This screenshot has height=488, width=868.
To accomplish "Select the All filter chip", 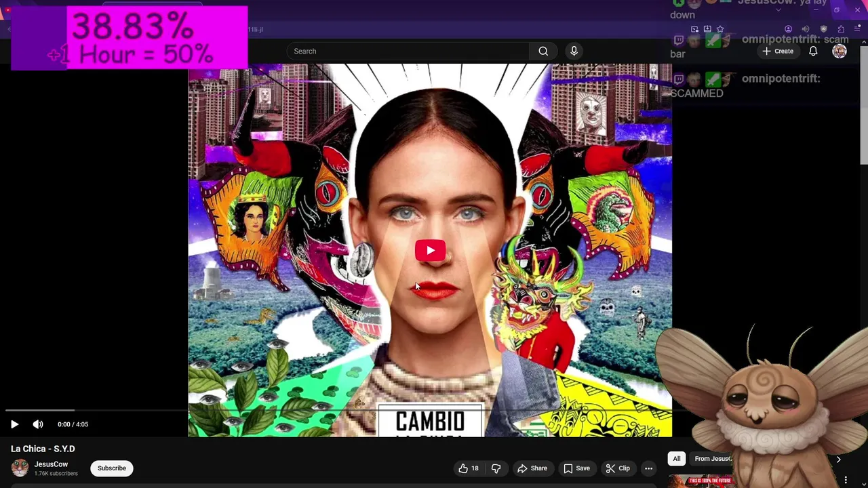I will point(676,459).
